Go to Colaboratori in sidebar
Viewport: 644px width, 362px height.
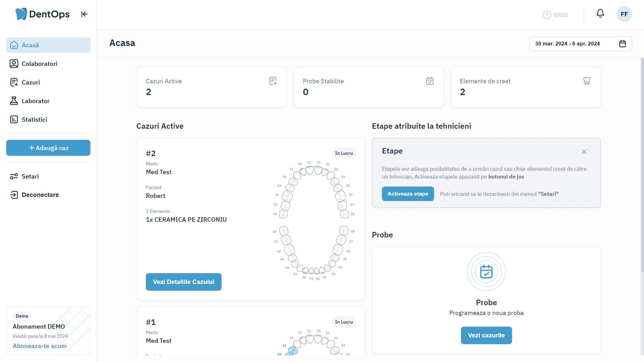(39, 64)
